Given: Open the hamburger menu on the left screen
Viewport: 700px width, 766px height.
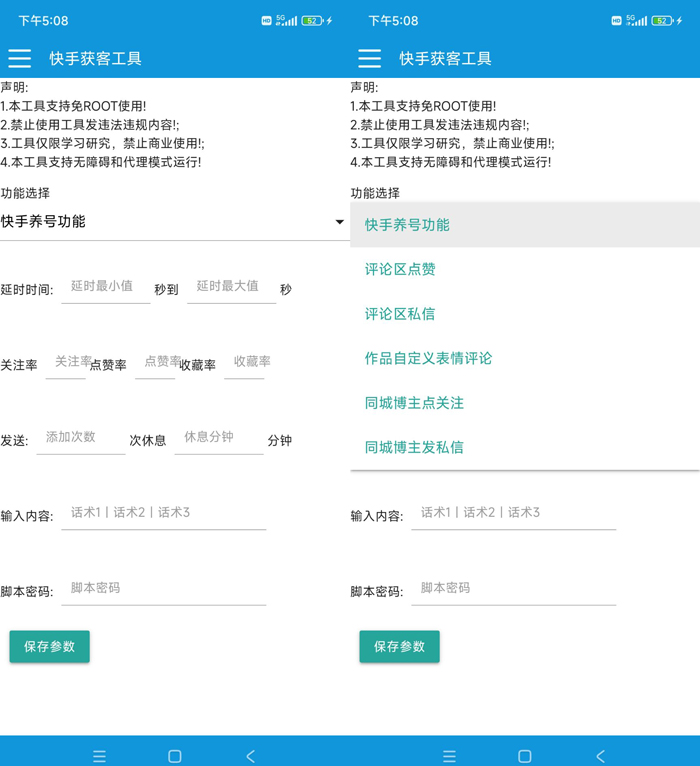Looking at the screenshot, I should pyautogui.click(x=20, y=58).
